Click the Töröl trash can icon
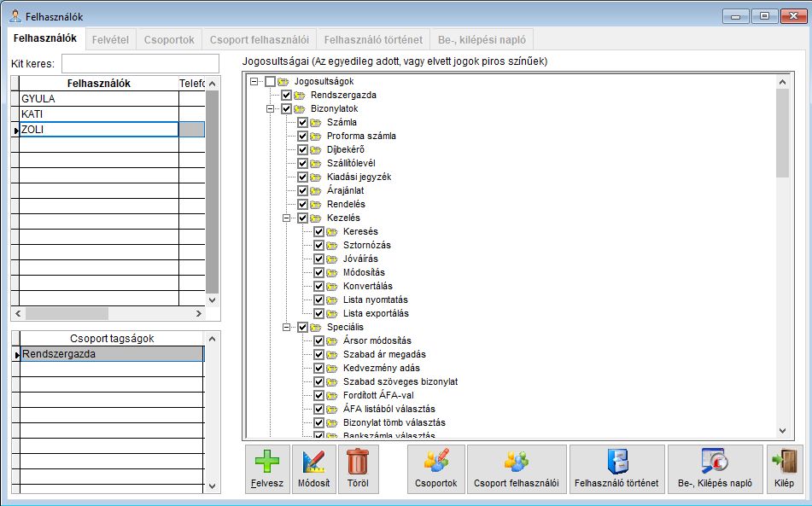This screenshot has height=506, width=812. 358,461
